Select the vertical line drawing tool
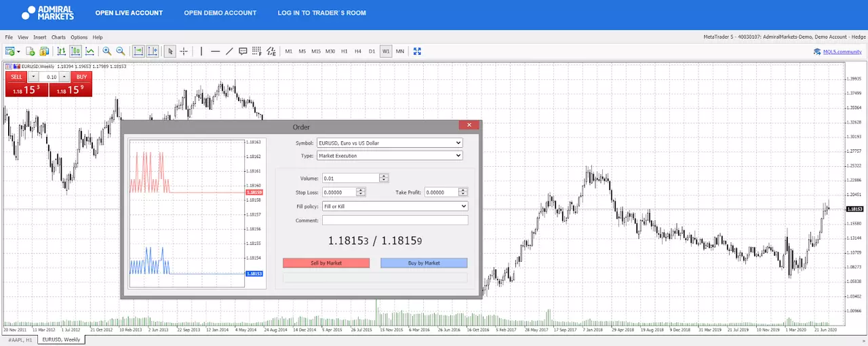Image resolution: width=868 pixels, height=346 pixels. point(201,51)
